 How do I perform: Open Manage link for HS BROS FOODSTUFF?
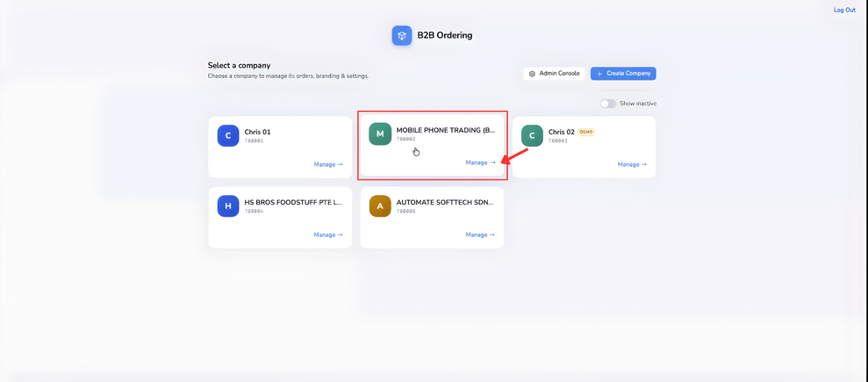click(x=328, y=235)
